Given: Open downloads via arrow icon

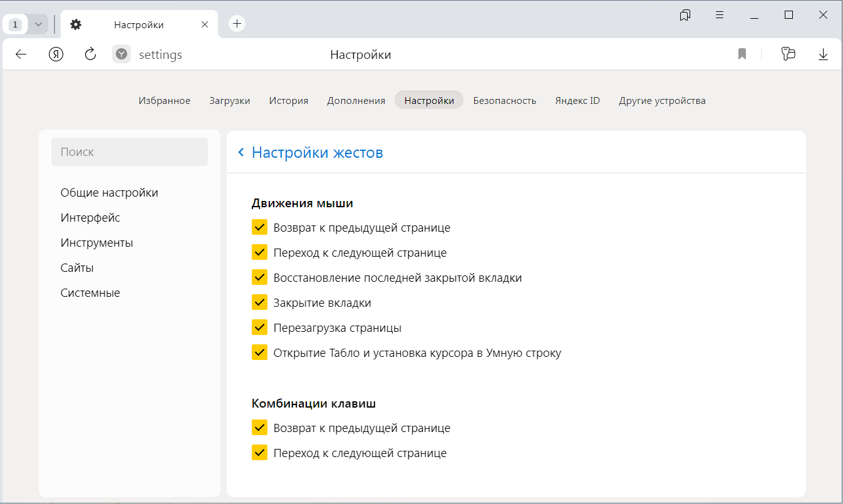Looking at the screenshot, I should (x=823, y=54).
